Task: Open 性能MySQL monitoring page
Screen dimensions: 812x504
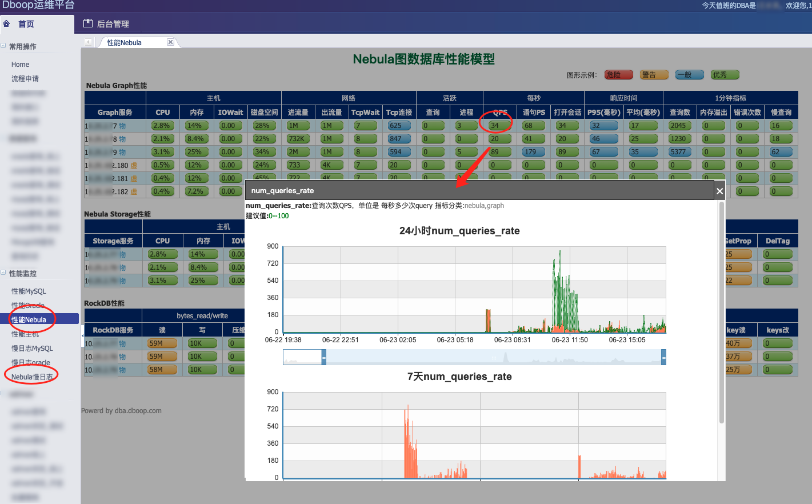Action: [29, 291]
